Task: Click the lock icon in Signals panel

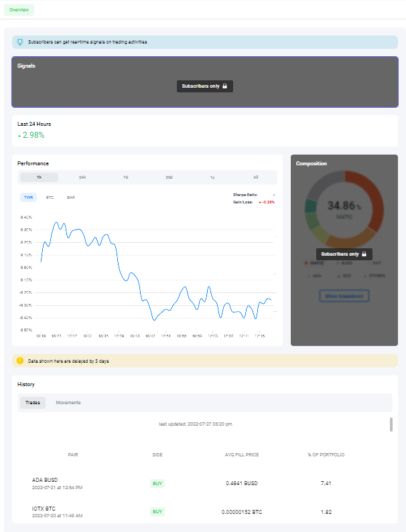Action: [224, 86]
